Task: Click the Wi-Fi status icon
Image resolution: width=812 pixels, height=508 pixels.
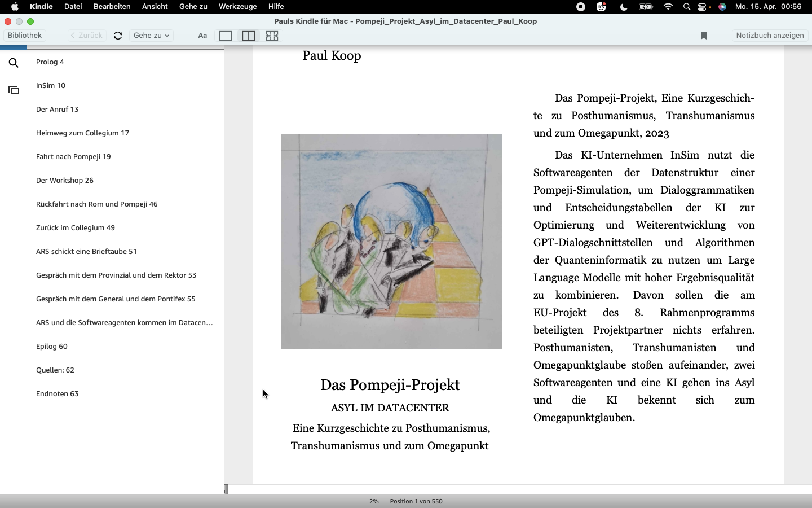Action: coord(668,7)
